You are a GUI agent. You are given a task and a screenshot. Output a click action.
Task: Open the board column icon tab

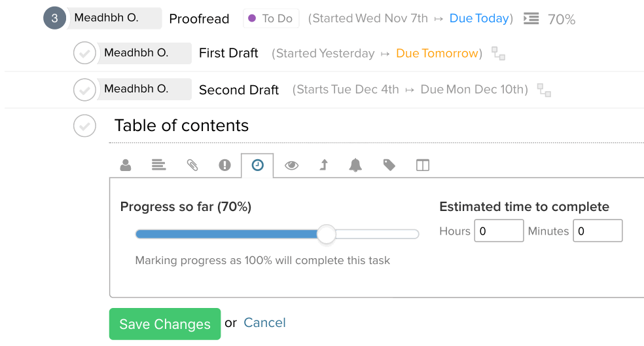click(423, 165)
